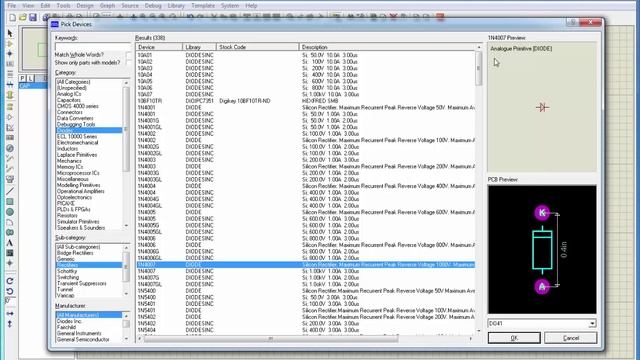
Task: Open the DO41 package dropdown
Action: tap(592, 324)
